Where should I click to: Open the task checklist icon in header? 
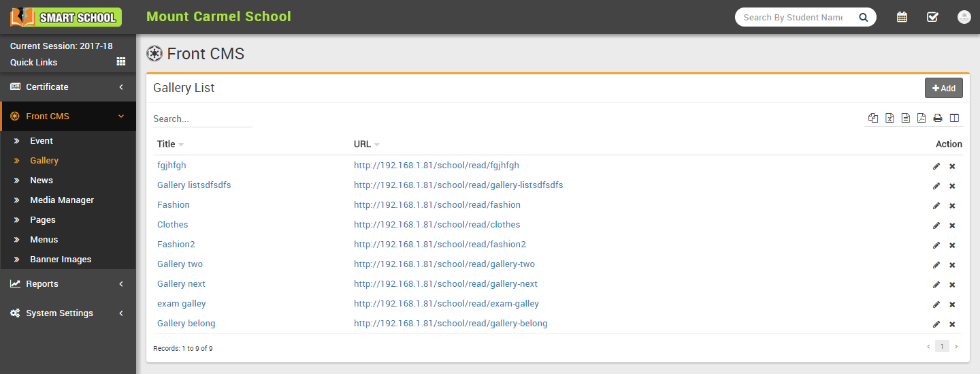click(932, 17)
